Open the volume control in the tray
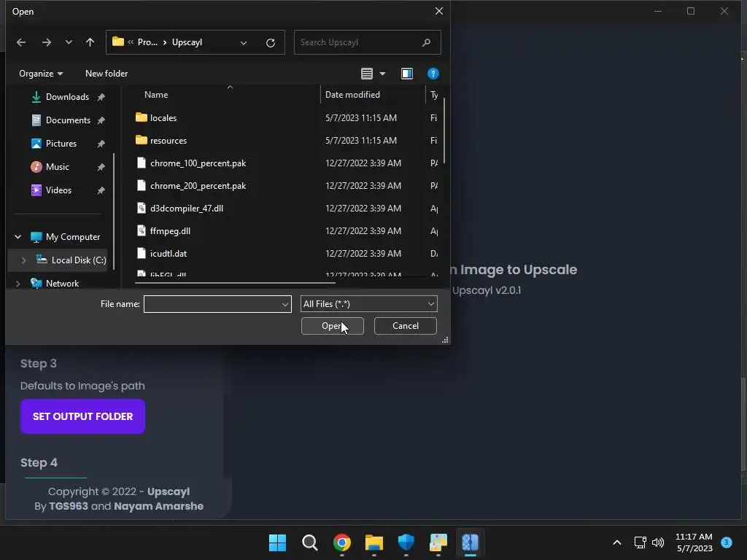747x560 pixels. pyautogui.click(x=658, y=542)
